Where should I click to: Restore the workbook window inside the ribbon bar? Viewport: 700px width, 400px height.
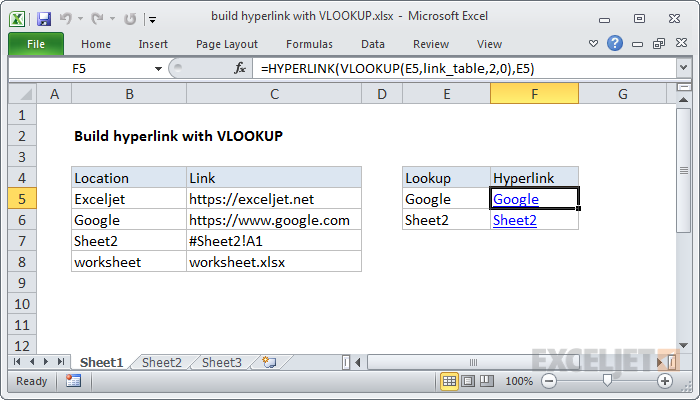[659, 43]
